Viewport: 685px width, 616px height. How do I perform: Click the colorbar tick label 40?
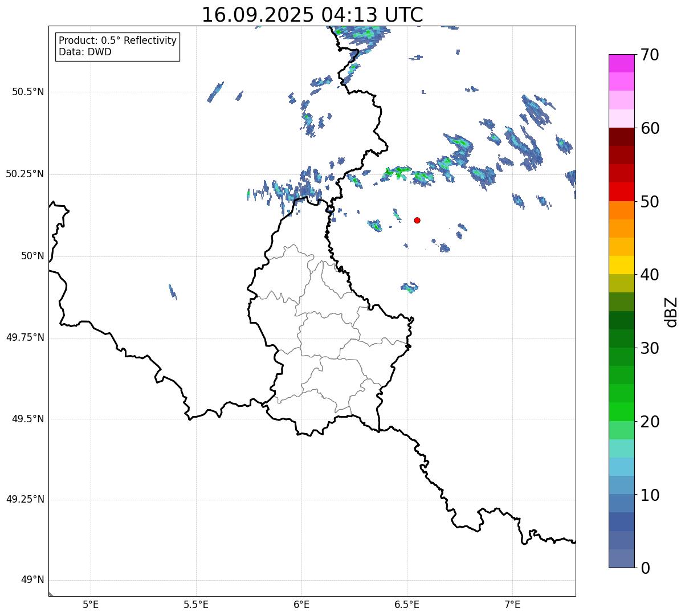click(650, 275)
